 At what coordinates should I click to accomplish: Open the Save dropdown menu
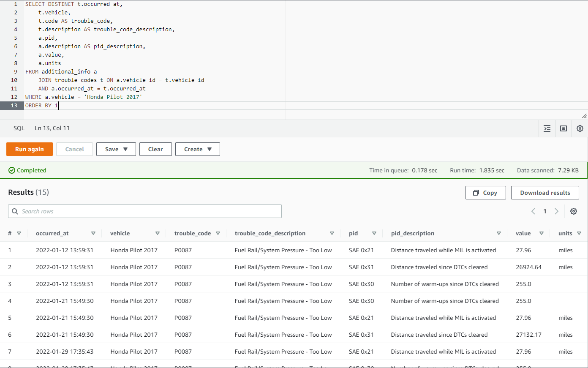(x=116, y=149)
